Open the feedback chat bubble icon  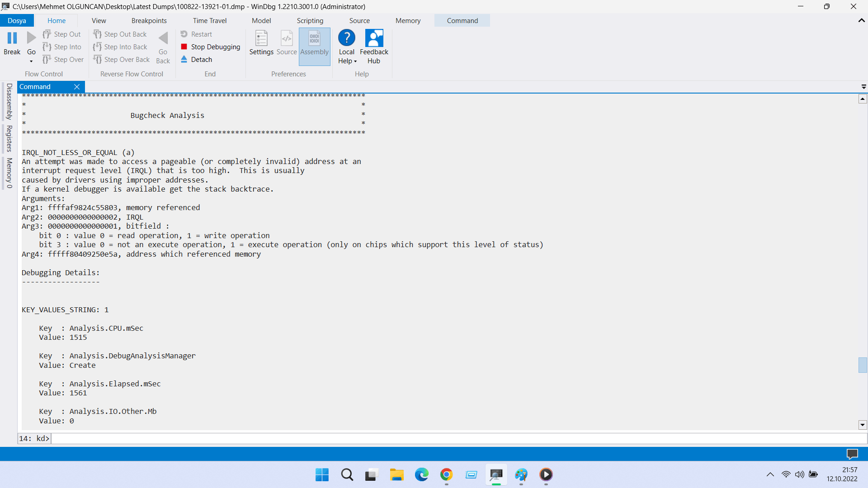tap(852, 454)
